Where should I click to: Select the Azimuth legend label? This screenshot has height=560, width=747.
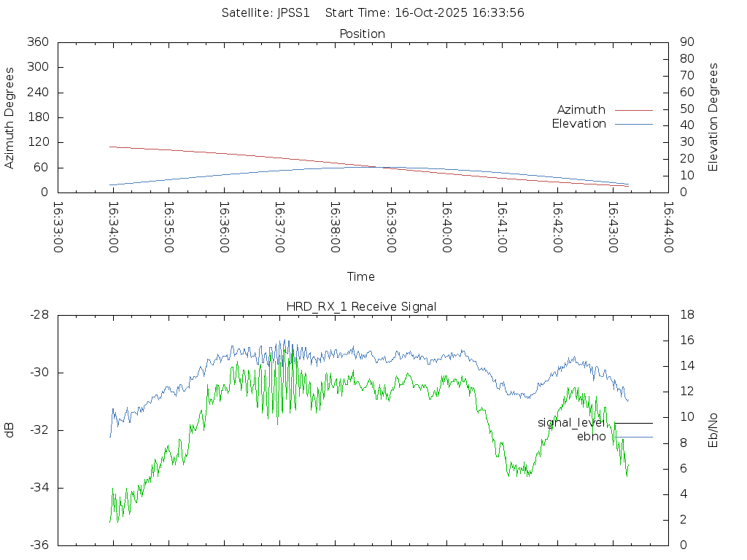pyautogui.click(x=581, y=110)
